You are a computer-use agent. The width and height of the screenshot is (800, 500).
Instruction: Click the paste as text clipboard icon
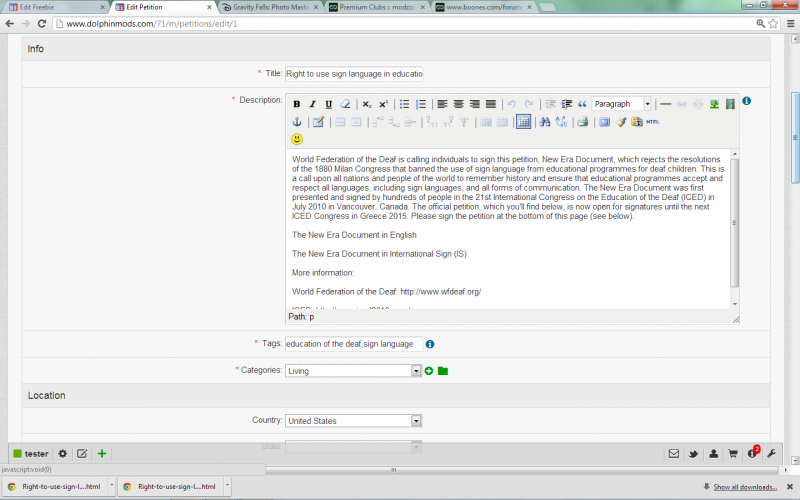click(637, 122)
